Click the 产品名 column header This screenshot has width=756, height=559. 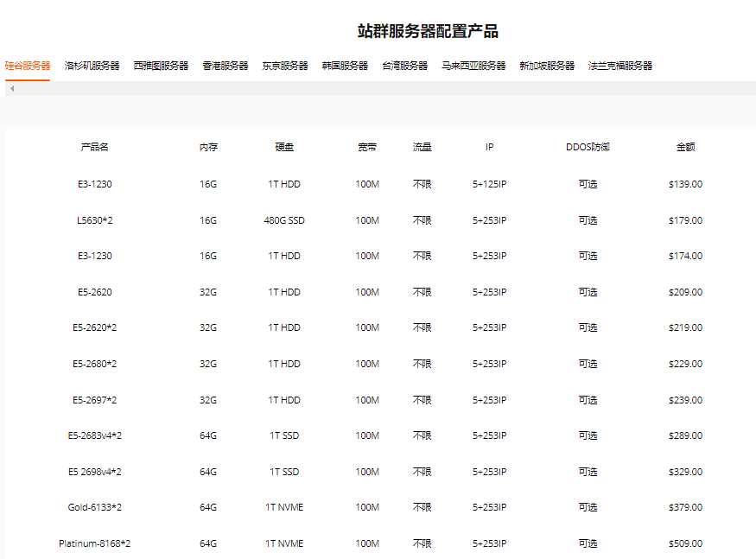[x=94, y=148]
